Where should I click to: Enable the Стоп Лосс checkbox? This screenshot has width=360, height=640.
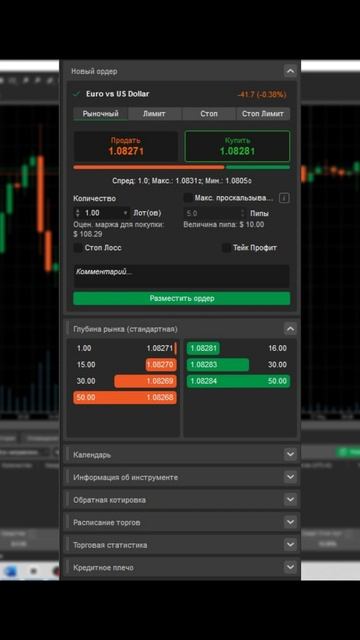(78, 248)
